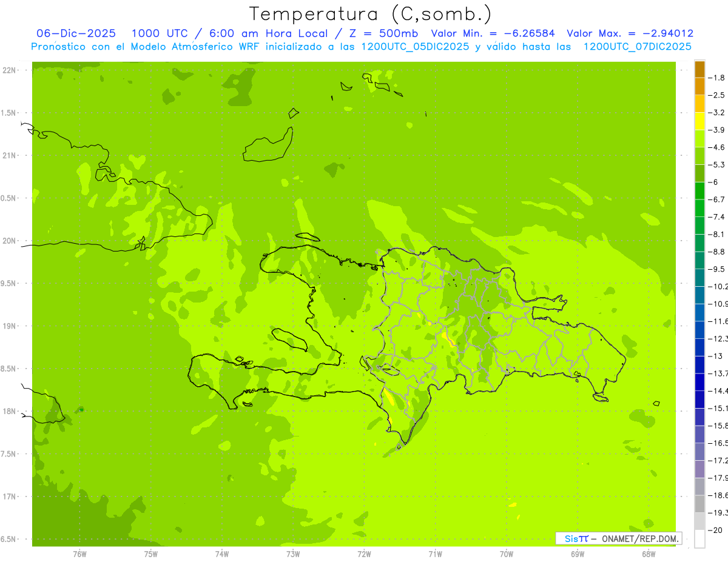Click the '17N' latitude label

click(x=10, y=497)
